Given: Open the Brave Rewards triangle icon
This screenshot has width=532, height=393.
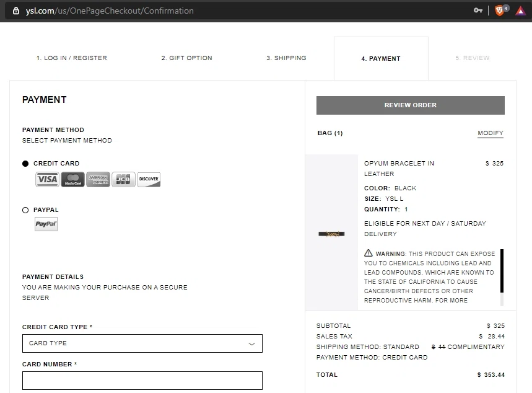Looking at the screenshot, I should [x=520, y=11].
